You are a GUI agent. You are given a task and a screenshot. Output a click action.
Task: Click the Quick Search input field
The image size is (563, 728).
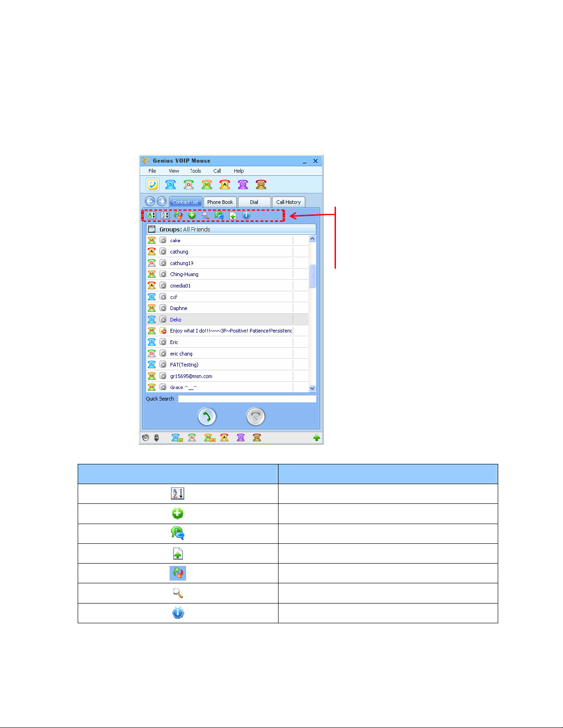click(x=247, y=399)
